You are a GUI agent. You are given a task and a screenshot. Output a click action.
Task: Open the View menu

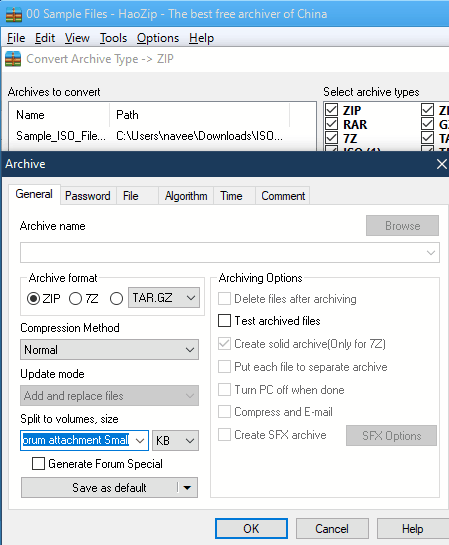coord(77,38)
